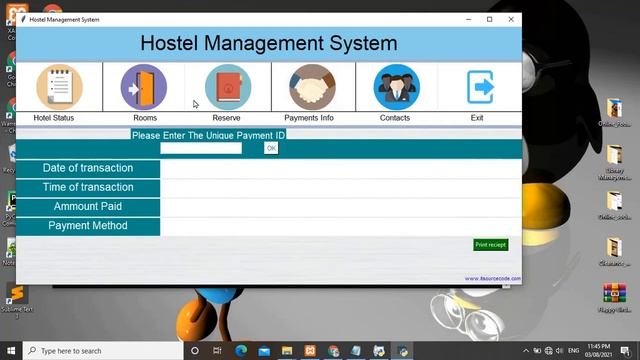Screen dimensions: 640x360
Task: Confirm payment ID with OK button
Action: pos(271,148)
